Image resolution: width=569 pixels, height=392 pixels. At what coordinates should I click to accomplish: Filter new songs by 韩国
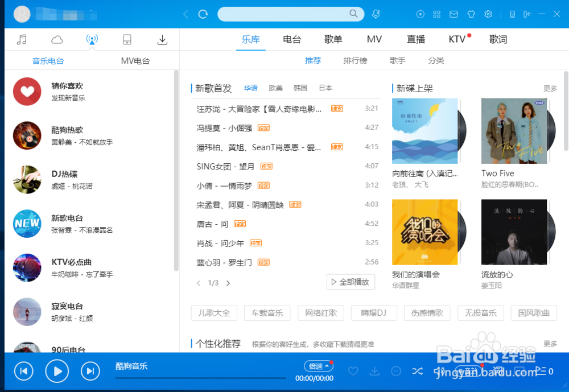pyautogui.click(x=300, y=88)
